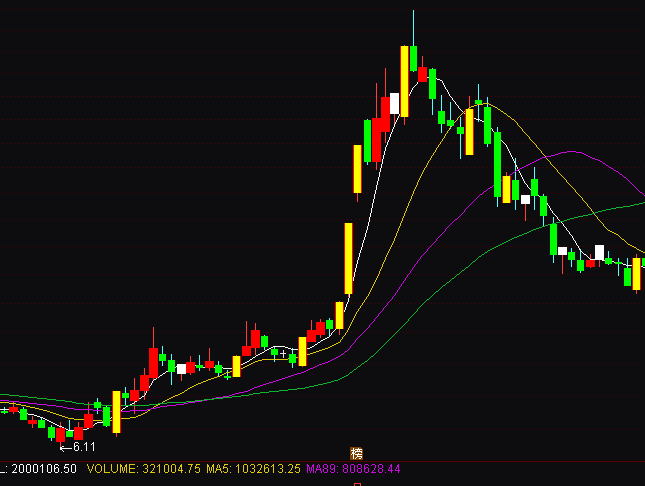Click the 6.11 lowest price label
Viewport: 645px width, 486px height.
point(85,447)
